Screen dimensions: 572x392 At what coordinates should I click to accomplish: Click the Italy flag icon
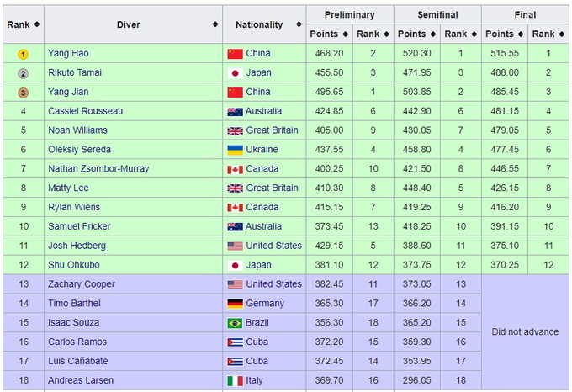[236, 381]
